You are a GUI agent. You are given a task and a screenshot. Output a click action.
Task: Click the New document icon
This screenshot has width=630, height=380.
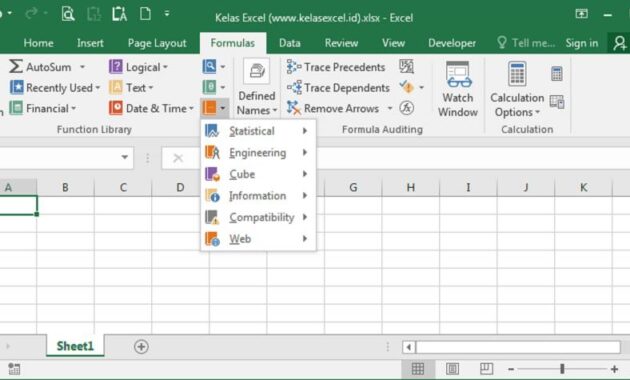145,14
